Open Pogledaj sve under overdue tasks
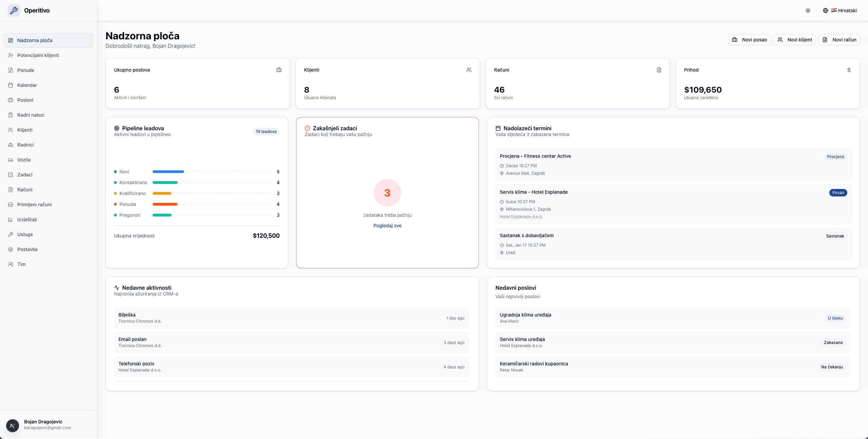This screenshot has width=868, height=439. coord(387,226)
